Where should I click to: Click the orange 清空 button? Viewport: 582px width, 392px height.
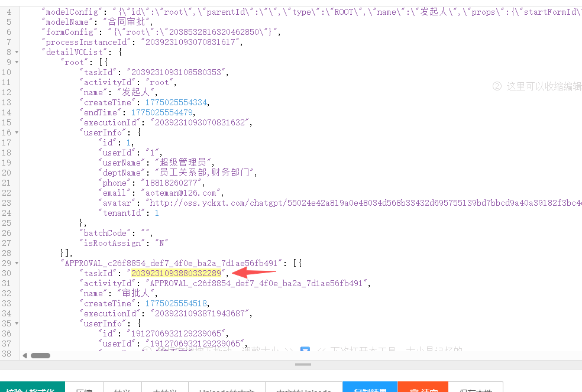pyautogui.click(x=423, y=389)
